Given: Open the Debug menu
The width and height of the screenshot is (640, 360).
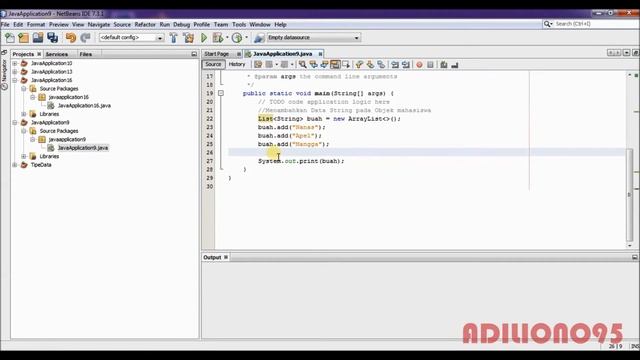Looking at the screenshot, I should [x=181, y=24].
